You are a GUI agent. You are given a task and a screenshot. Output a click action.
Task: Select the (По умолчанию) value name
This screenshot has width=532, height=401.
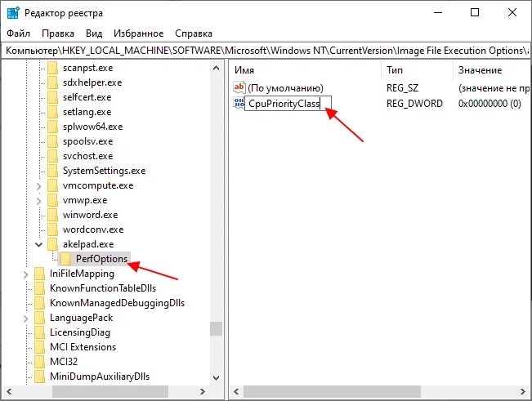point(285,88)
